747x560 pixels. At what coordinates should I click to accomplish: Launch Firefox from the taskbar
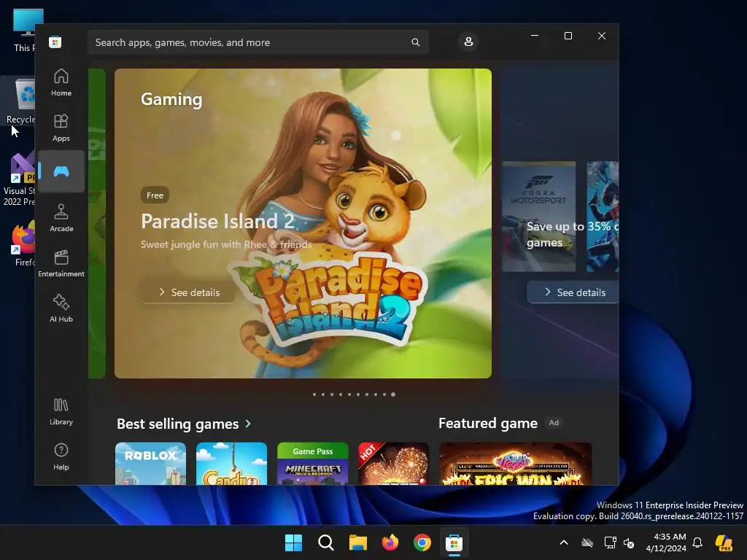390,542
